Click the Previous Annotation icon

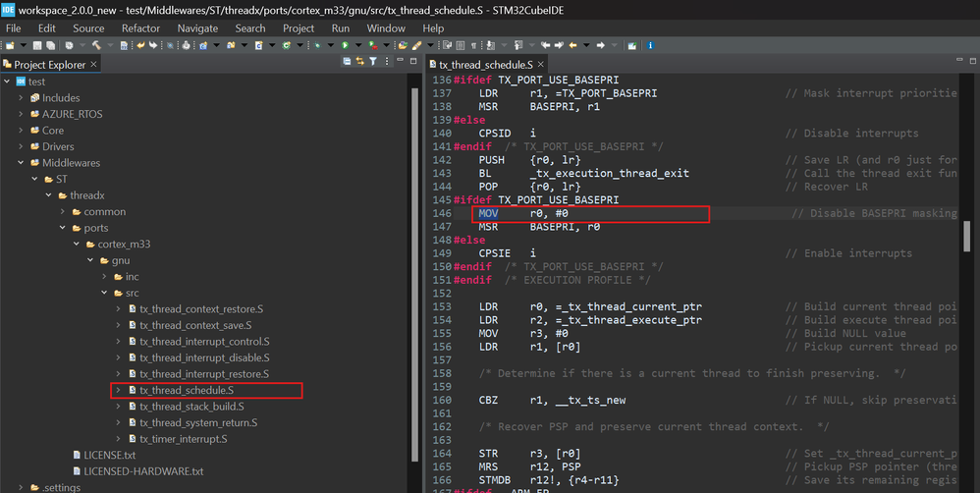[518, 45]
